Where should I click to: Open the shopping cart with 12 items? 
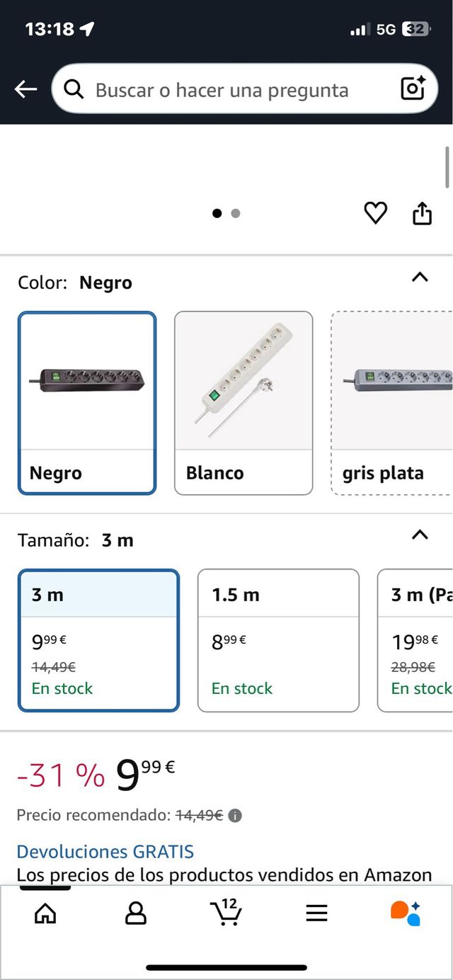click(226, 913)
